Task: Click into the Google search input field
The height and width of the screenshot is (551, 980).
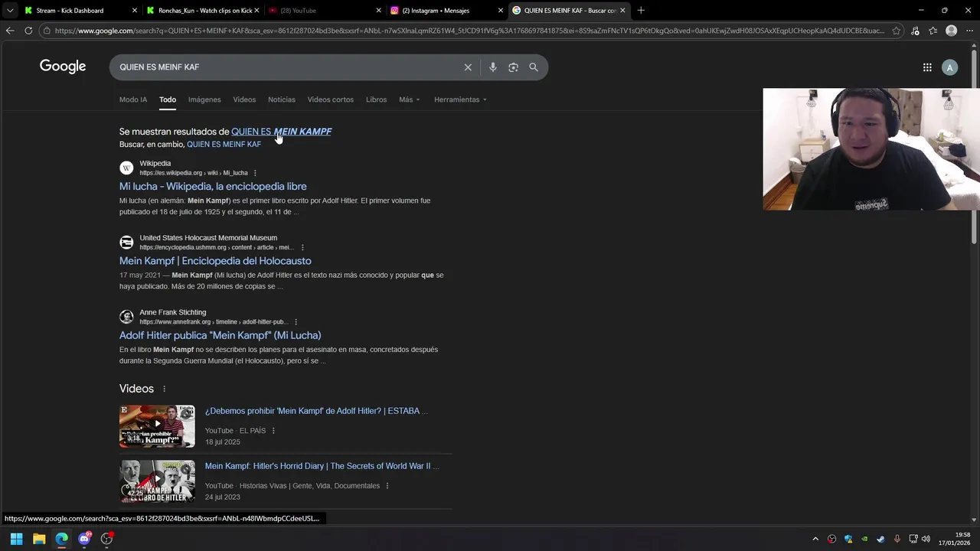Action: pyautogui.click(x=287, y=67)
